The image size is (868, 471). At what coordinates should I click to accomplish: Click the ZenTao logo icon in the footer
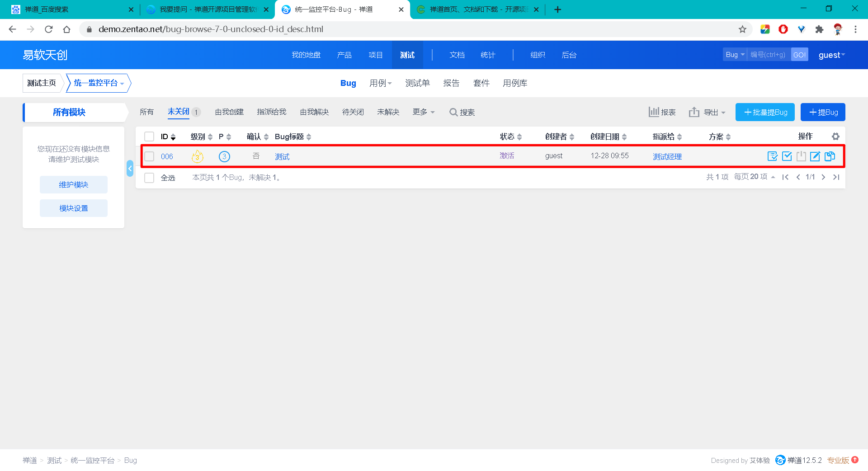[780, 460]
